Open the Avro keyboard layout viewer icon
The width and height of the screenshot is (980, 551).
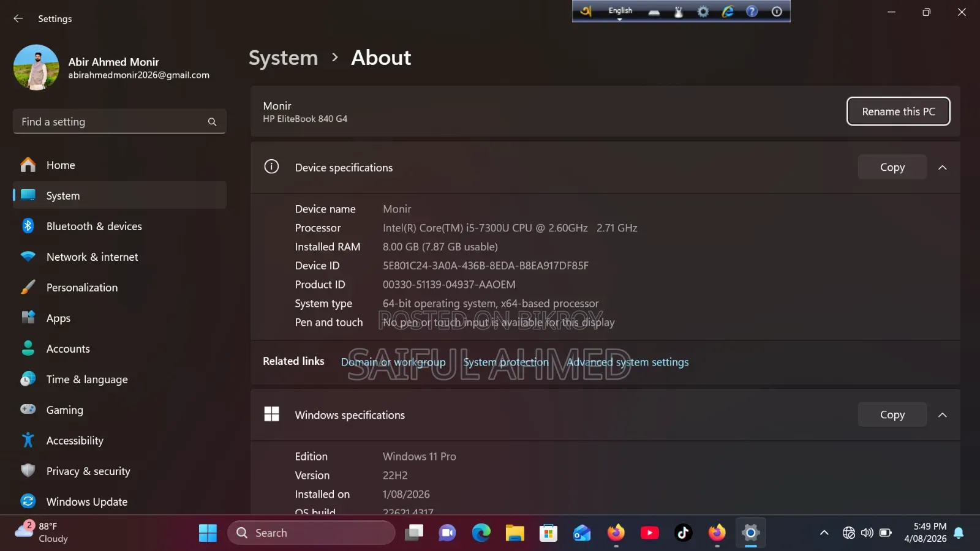[x=654, y=12]
